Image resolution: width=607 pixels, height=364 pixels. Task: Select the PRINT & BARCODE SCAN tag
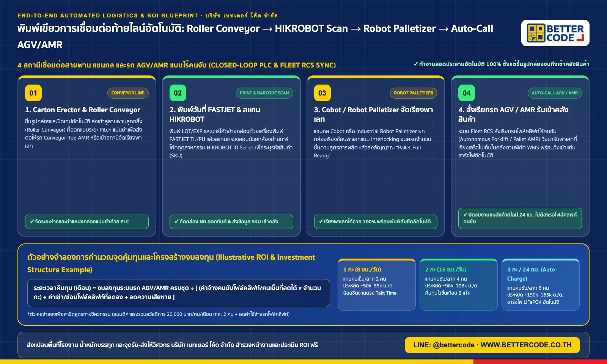[x=264, y=93]
